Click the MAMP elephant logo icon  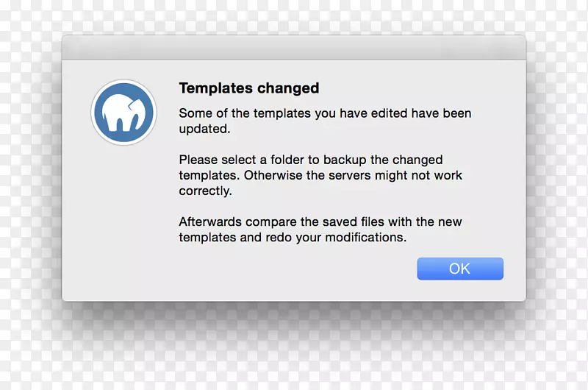coord(124,113)
